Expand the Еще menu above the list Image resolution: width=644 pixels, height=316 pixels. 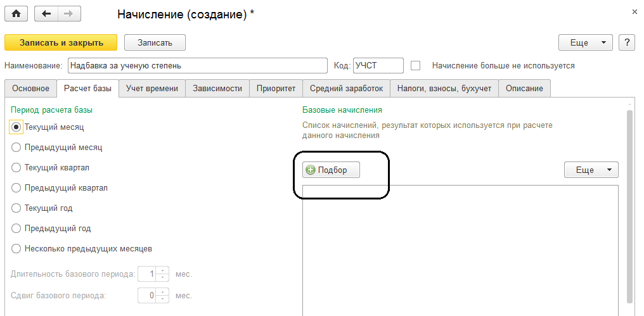tap(591, 170)
